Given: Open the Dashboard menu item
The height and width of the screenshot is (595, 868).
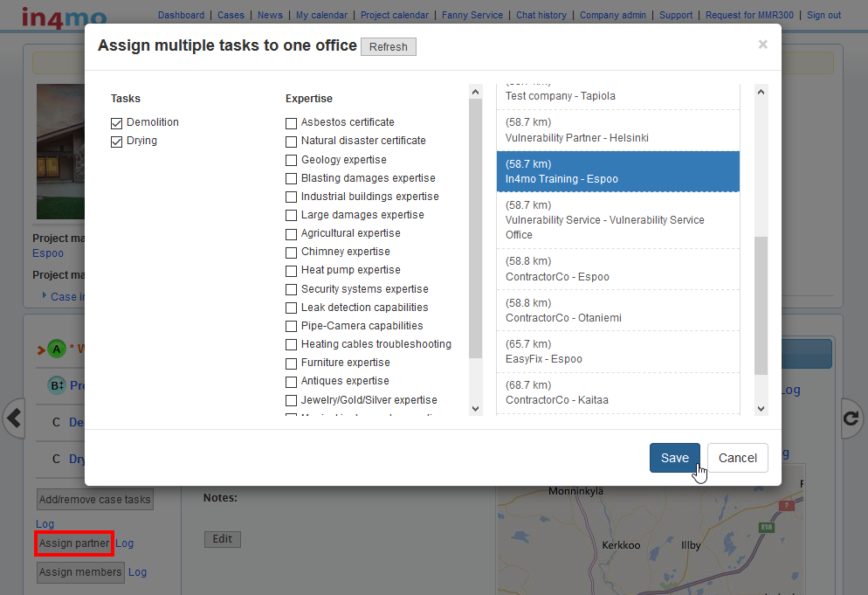Looking at the screenshot, I should tap(181, 15).
